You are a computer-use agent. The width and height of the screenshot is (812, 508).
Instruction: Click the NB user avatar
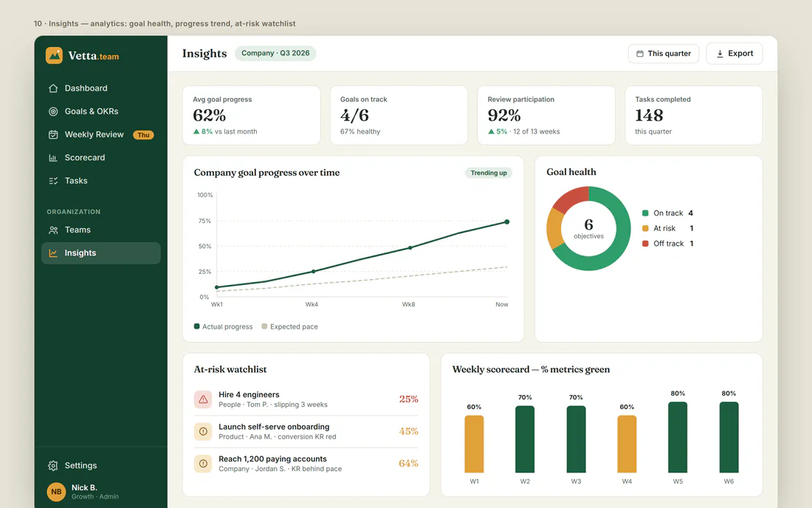pyautogui.click(x=56, y=492)
